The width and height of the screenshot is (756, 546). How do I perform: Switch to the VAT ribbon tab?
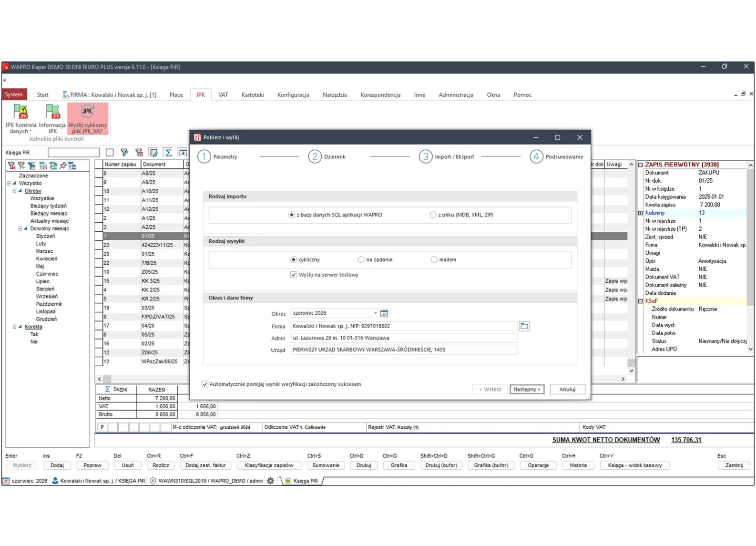pos(223,95)
